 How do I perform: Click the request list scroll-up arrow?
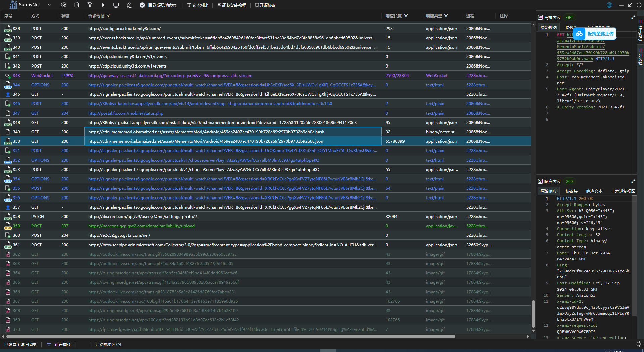coord(533,25)
